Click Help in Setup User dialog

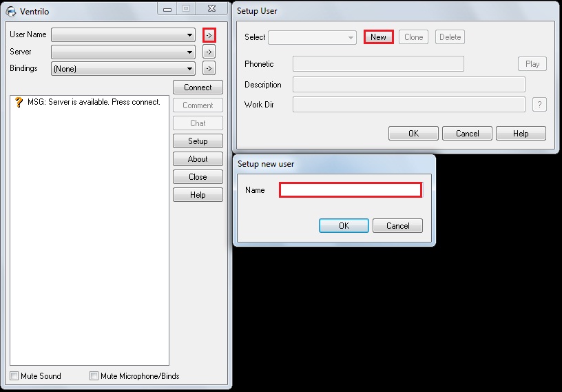click(521, 134)
